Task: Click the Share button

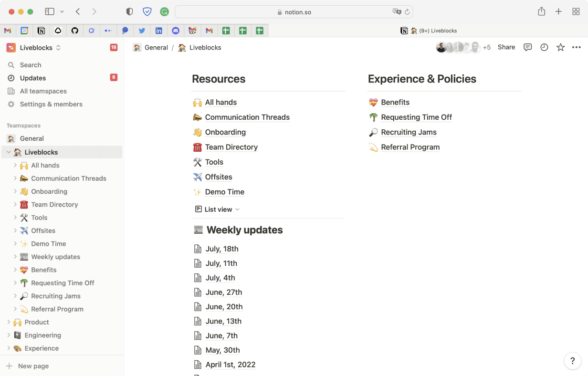Action: (x=506, y=47)
